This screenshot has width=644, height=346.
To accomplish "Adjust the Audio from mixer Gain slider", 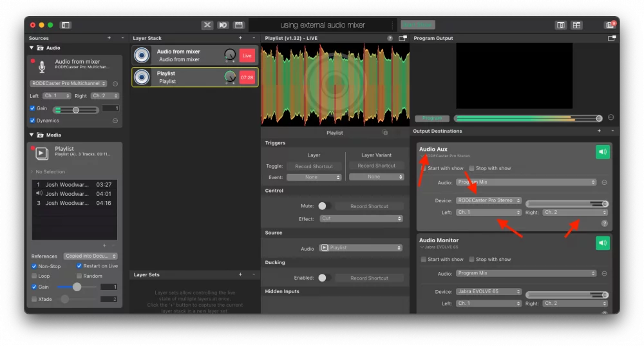I will [x=76, y=110].
